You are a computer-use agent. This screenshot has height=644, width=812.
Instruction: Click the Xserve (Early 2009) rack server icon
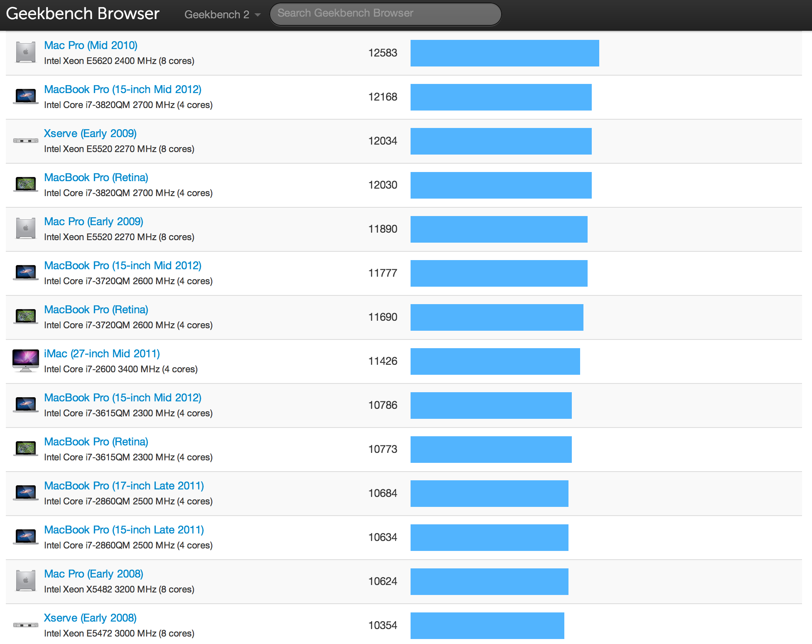click(26, 140)
